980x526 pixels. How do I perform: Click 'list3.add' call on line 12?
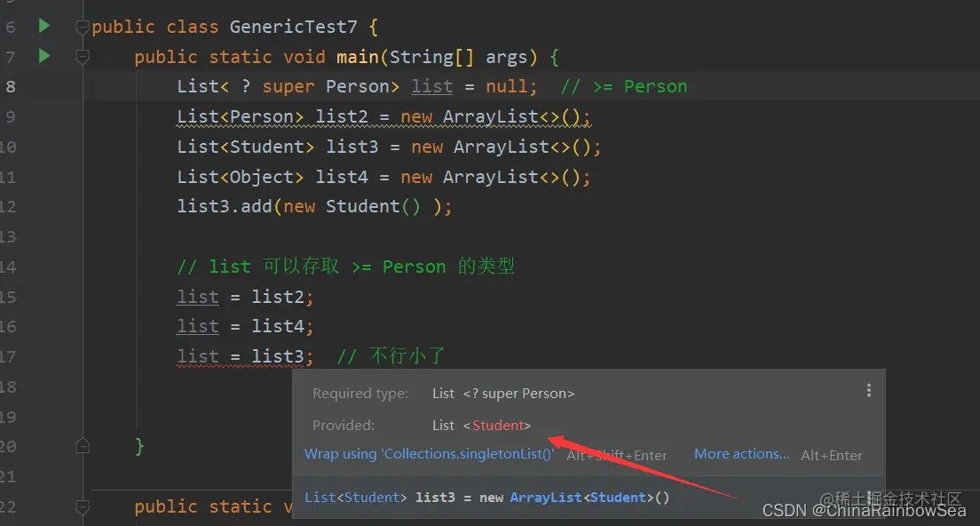(224, 206)
